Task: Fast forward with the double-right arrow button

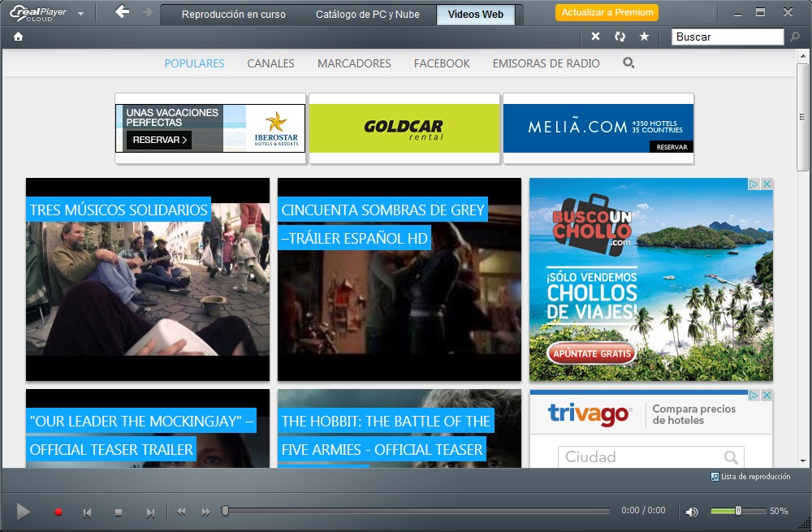Action: point(206,512)
